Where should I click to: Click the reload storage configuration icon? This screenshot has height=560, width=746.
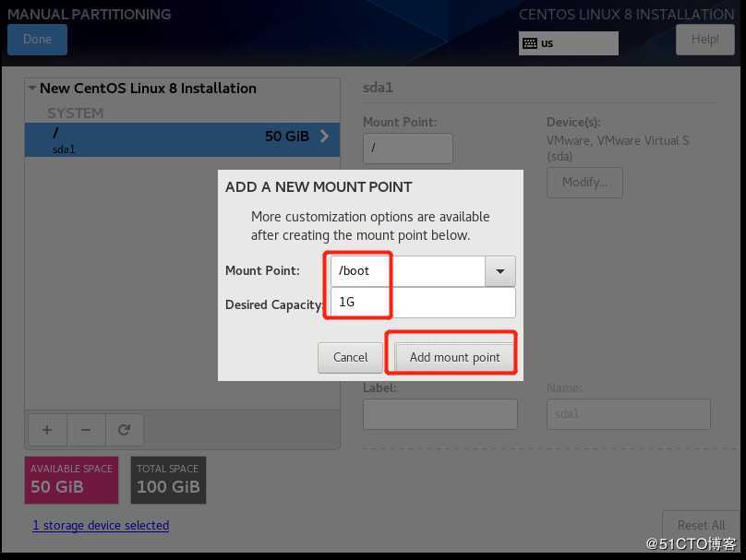coord(124,430)
